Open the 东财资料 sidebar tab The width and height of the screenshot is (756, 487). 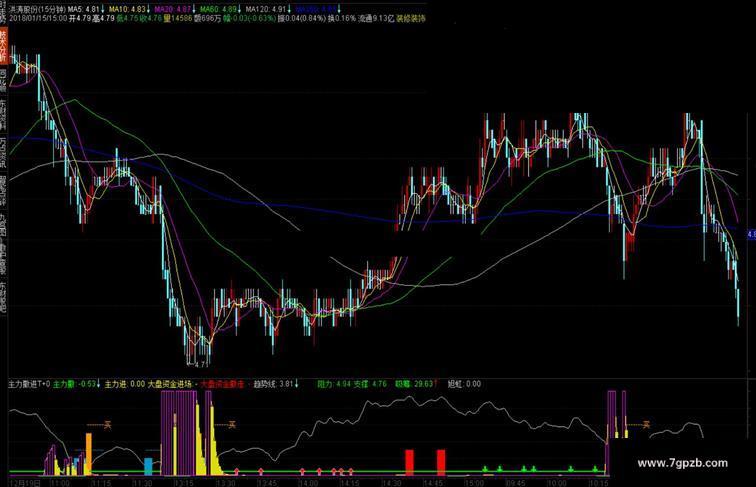3,115
